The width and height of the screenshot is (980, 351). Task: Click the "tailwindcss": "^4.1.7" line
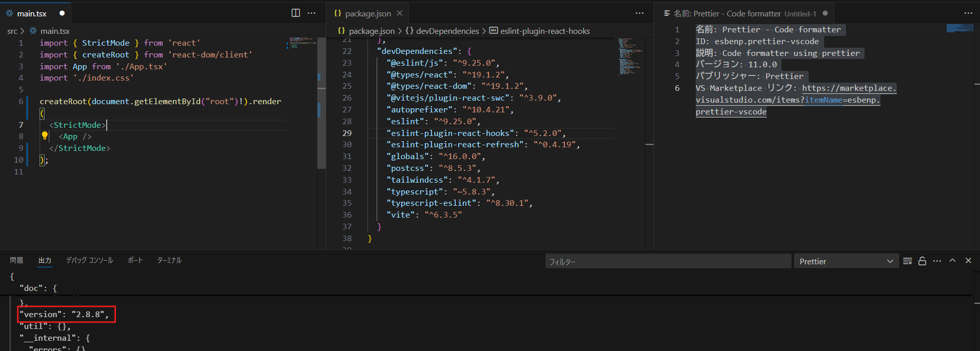[x=443, y=180]
